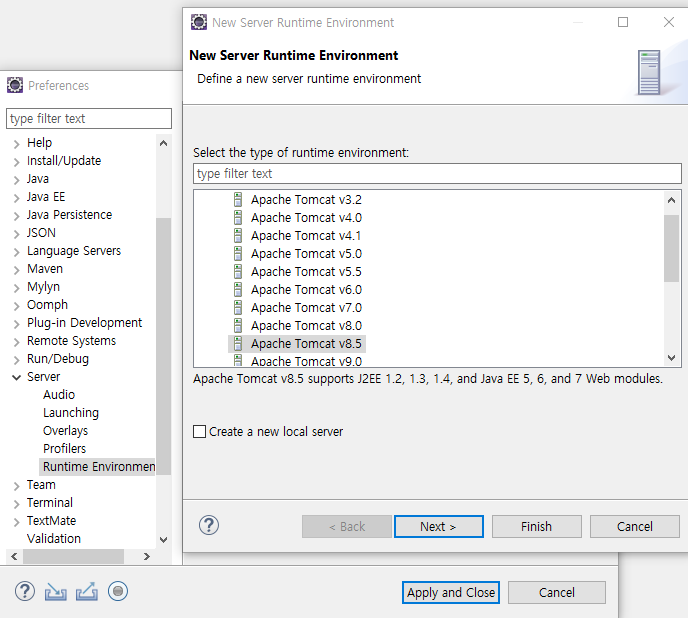Select Launching under Server preferences
This screenshot has height=618, width=688.
click(71, 413)
